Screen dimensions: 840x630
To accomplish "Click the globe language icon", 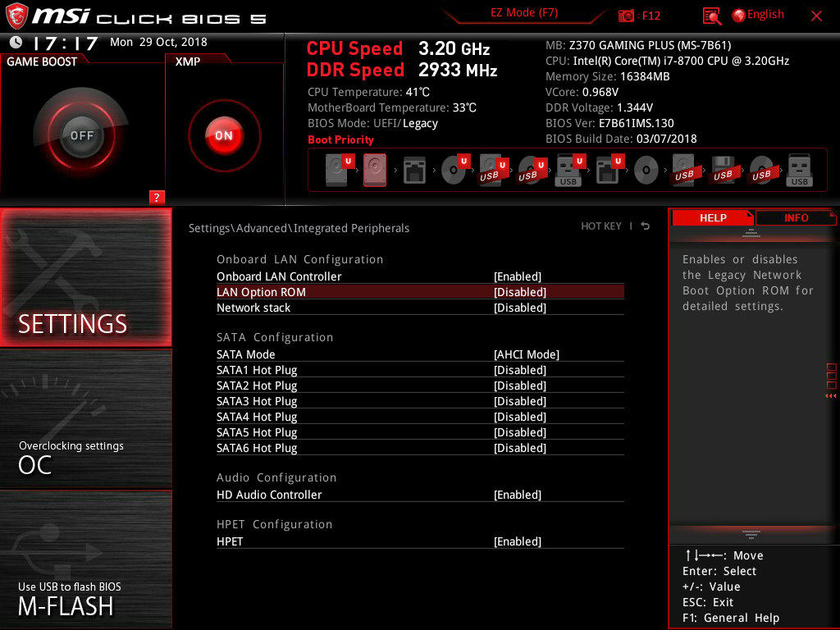I will coord(738,16).
